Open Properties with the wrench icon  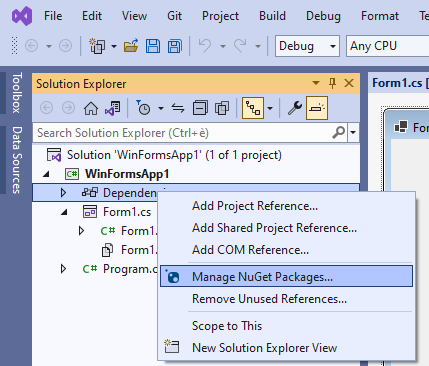pyautogui.click(x=295, y=108)
